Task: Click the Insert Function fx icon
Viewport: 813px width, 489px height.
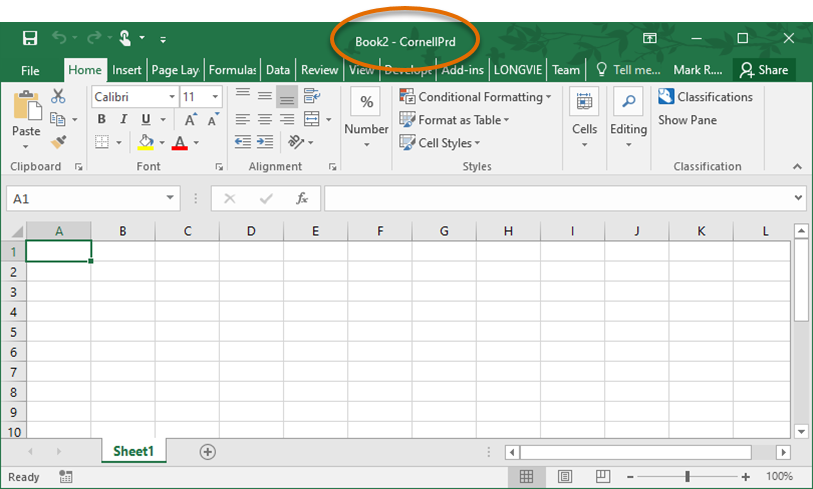Action: (x=302, y=199)
